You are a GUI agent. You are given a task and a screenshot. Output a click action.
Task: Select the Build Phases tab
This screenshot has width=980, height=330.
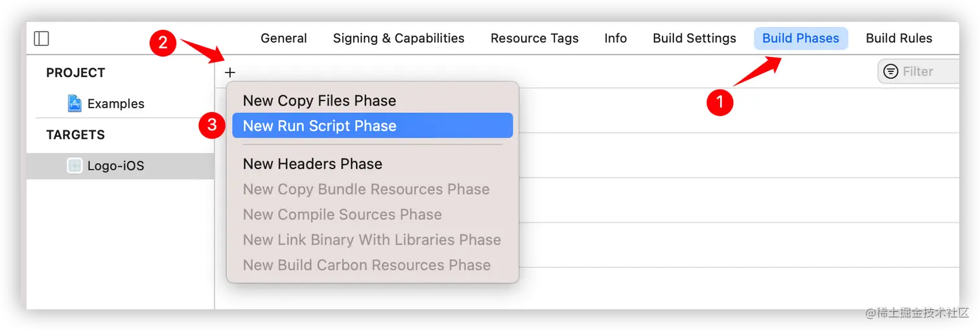(800, 38)
